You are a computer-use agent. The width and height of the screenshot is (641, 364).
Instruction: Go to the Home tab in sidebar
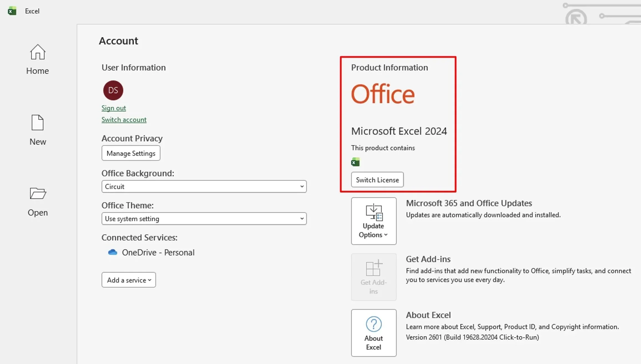pos(37,71)
